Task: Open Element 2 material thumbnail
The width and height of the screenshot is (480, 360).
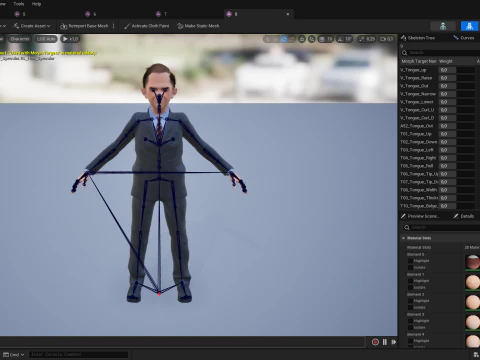Action: pos(473,302)
